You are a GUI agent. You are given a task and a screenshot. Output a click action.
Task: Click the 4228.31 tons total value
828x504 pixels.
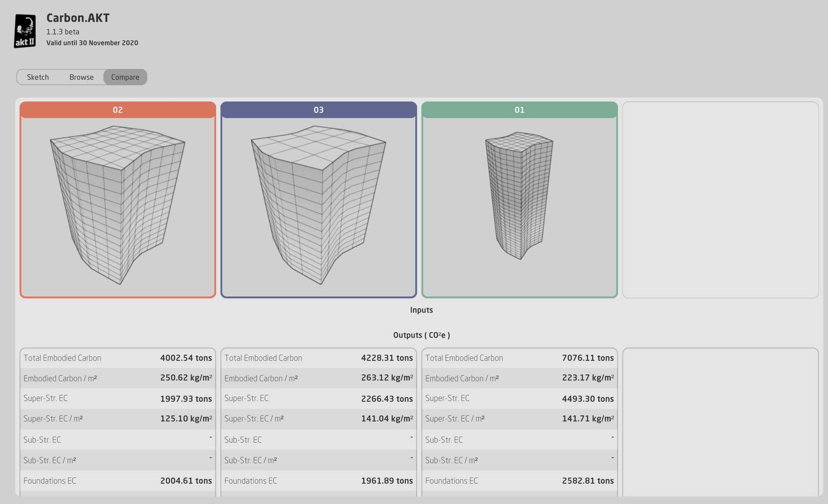click(387, 358)
